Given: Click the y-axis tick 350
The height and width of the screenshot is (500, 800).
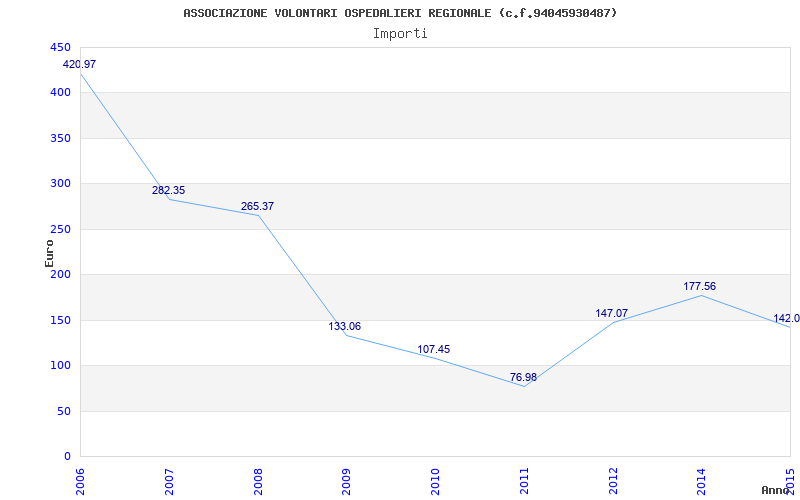Looking at the screenshot, I should pyautogui.click(x=60, y=138).
